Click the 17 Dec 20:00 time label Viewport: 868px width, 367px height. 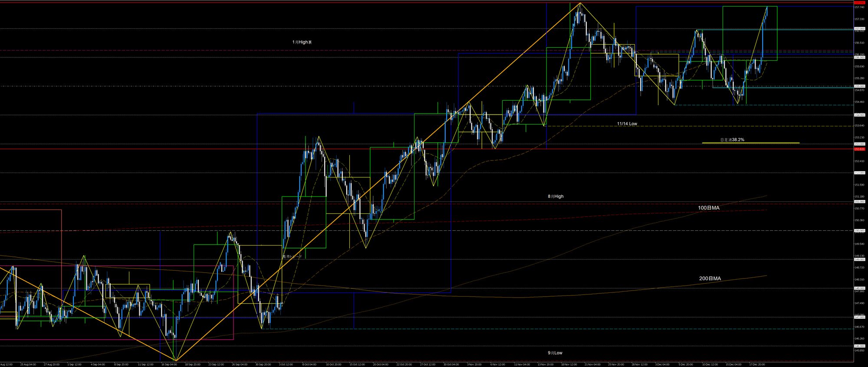click(x=756, y=364)
